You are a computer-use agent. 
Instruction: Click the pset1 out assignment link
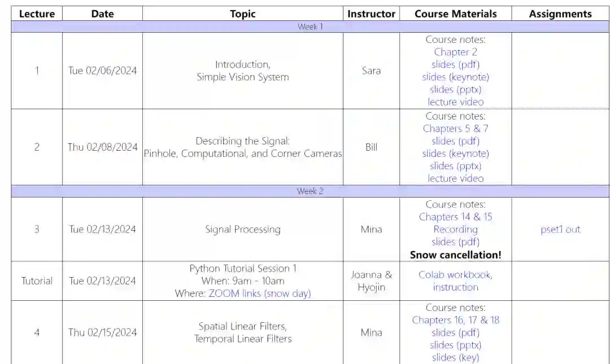(560, 229)
